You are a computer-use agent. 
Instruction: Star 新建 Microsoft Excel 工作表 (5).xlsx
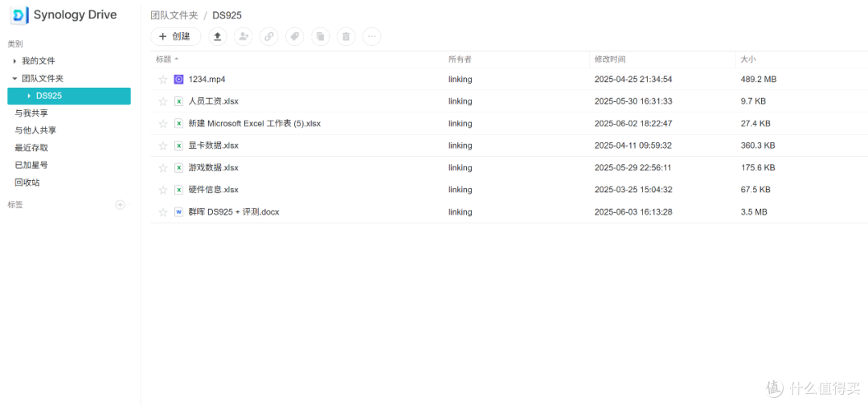pyautogui.click(x=162, y=124)
